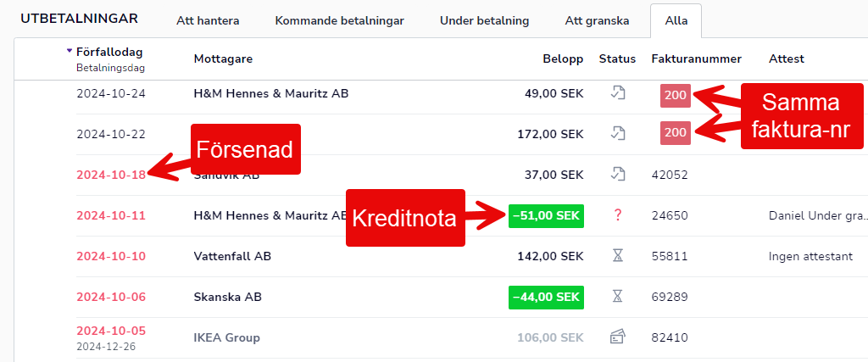This screenshot has height=362, width=868.
Task: Select the Att granska tab
Action: [597, 21]
